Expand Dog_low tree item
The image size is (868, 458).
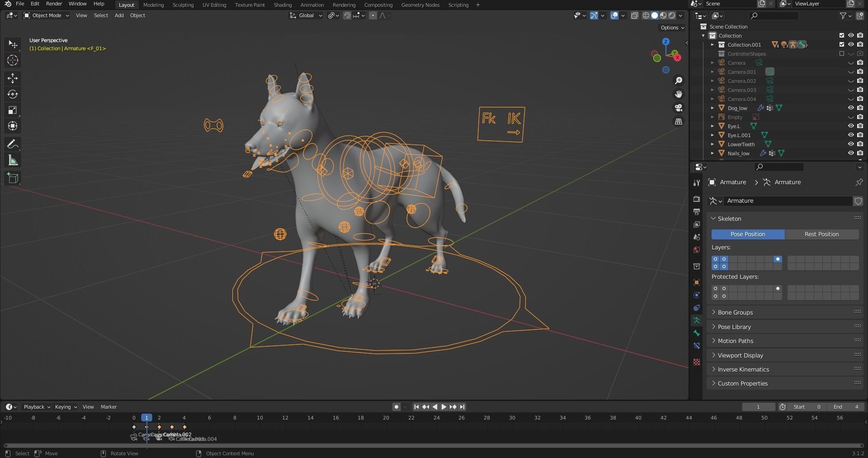click(x=712, y=108)
